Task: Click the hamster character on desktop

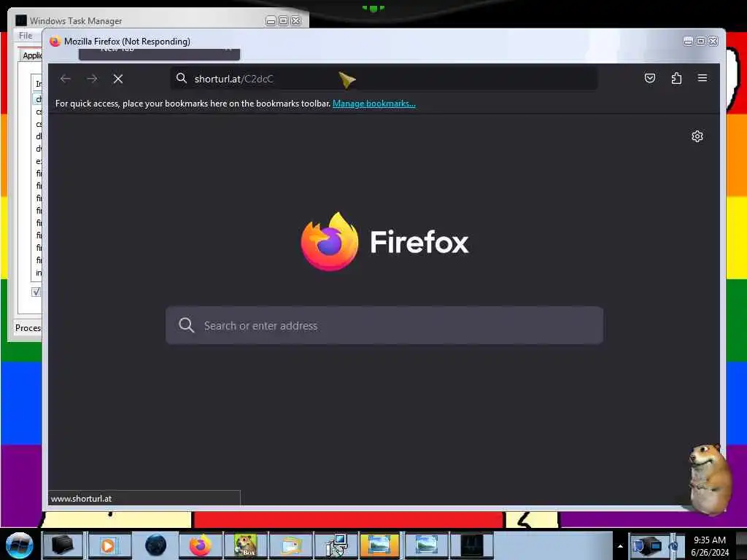Action: click(710, 480)
